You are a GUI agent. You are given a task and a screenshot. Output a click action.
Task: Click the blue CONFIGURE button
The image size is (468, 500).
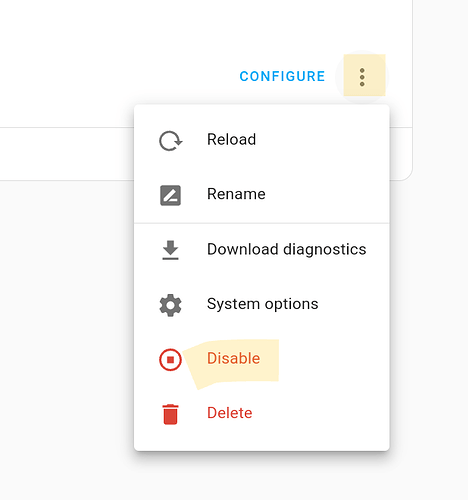[282, 76]
